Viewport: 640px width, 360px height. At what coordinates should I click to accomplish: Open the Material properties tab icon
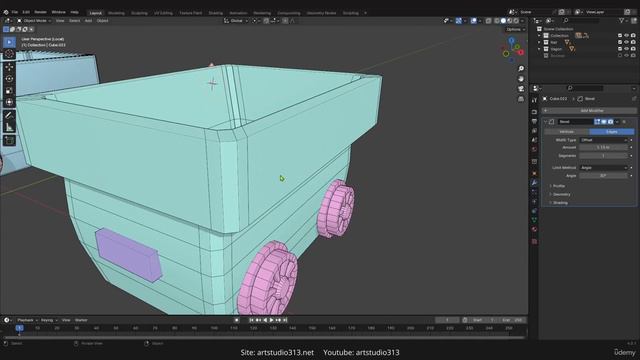pyautogui.click(x=534, y=229)
